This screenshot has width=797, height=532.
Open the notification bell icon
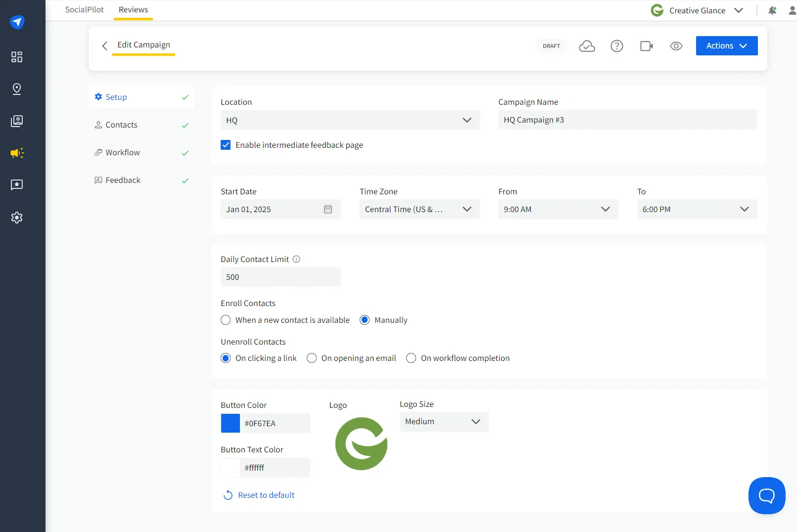pos(772,10)
